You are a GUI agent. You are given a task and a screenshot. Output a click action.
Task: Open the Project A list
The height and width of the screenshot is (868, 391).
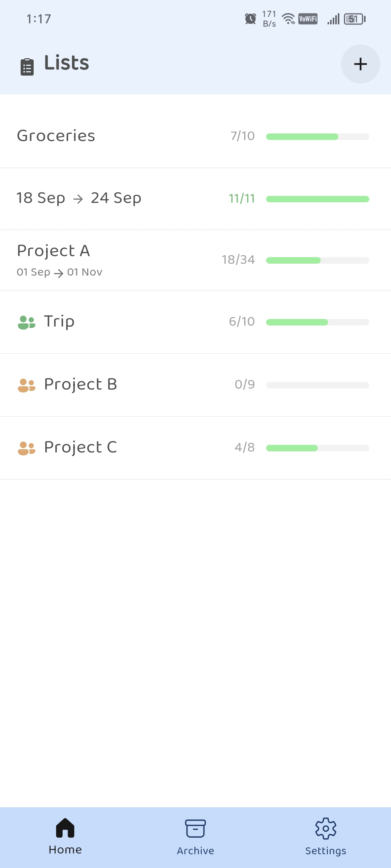54,251
